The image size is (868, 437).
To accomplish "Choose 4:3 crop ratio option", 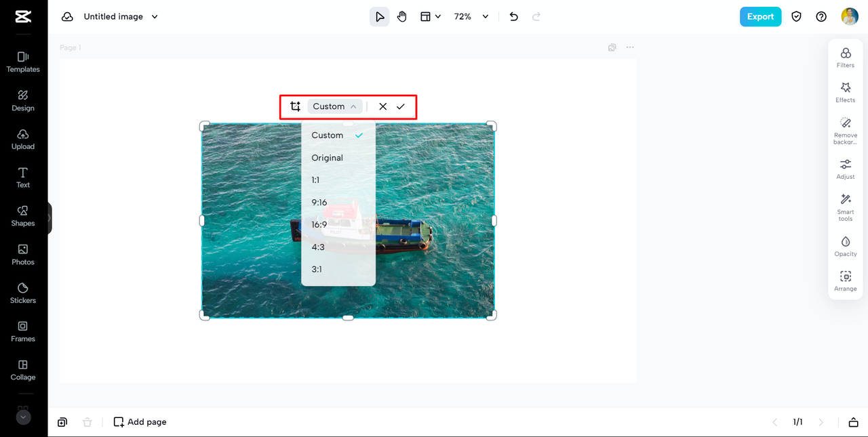I will [x=338, y=247].
